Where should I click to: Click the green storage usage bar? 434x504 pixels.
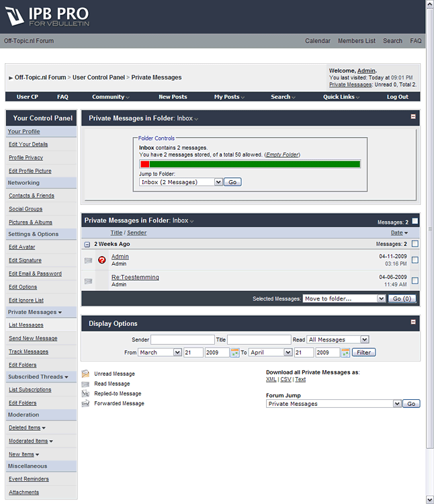tap(254, 164)
